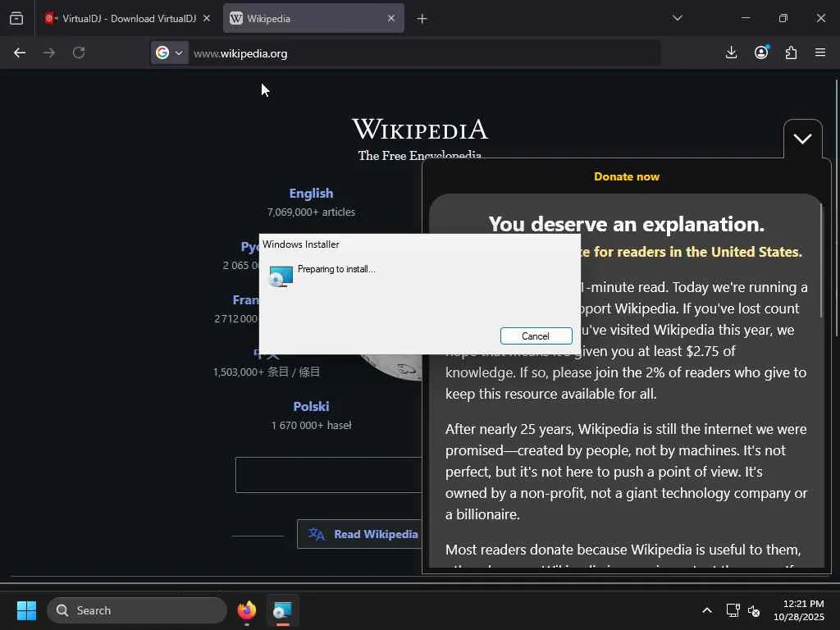840x630 pixels.
Task: Click the donation banner scrollbar
Action: [x=820, y=260]
